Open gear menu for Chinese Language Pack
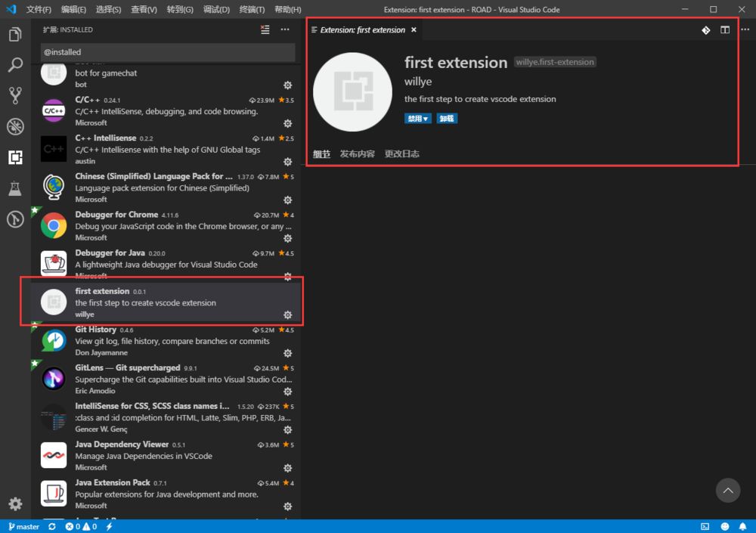This screenshot has width=756, height=533. [x=288, y=200]
